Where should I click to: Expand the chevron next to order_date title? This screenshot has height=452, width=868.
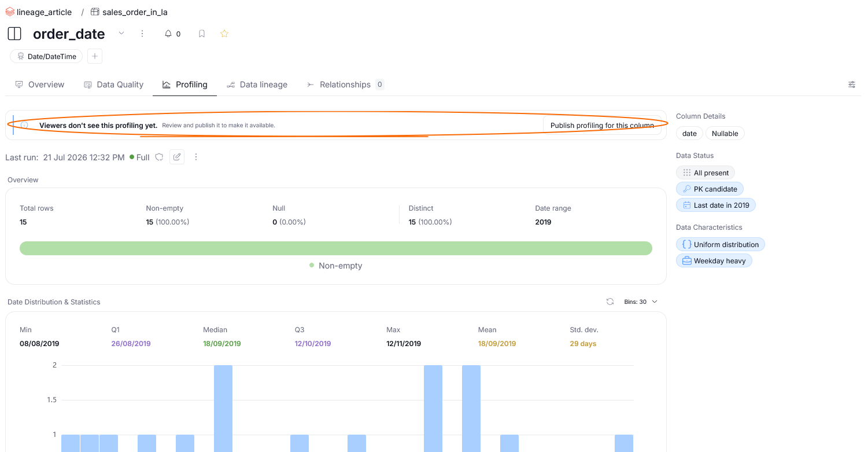121,33
